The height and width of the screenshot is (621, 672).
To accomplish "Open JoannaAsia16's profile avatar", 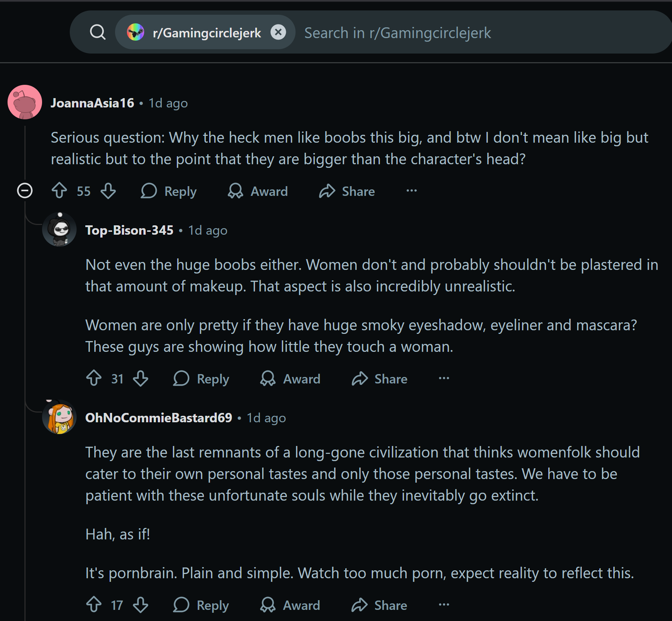I will [x=25, y=102].
